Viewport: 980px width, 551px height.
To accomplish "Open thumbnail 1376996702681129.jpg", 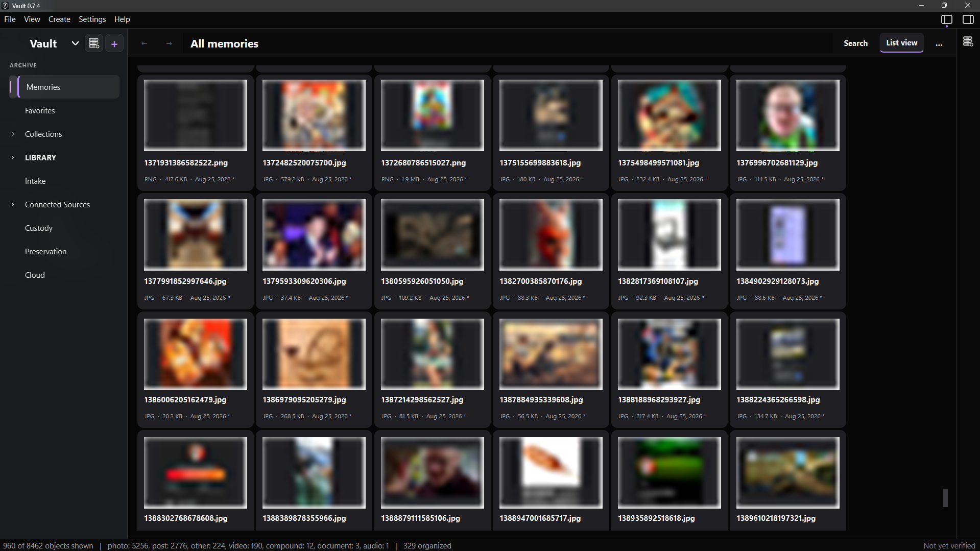I will (788, 115).
